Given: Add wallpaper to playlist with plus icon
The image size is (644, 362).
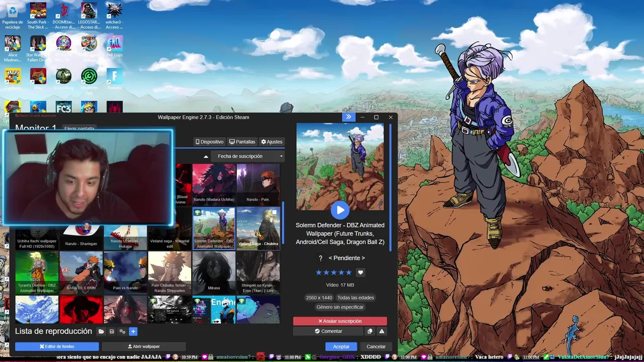Looking at the screenshot, I should coord(133,331).
